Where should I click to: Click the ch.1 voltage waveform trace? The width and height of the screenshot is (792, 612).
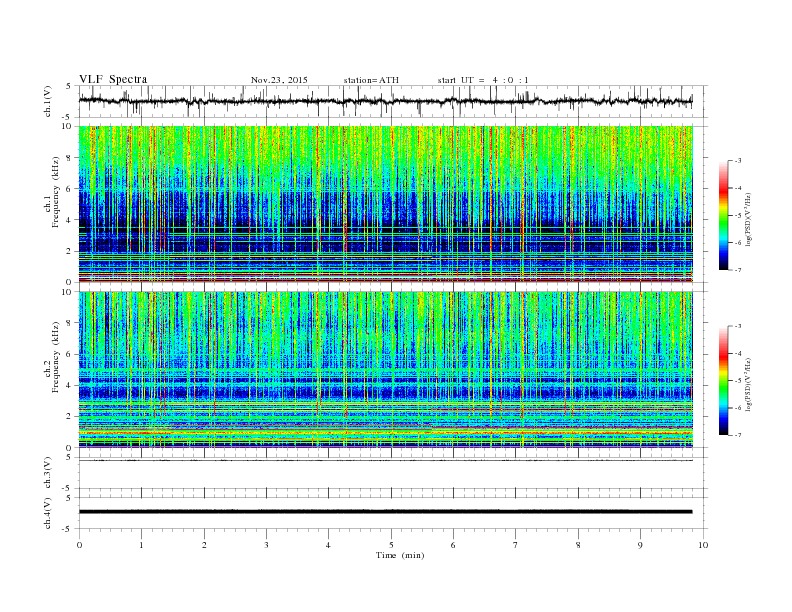(385, 101)
